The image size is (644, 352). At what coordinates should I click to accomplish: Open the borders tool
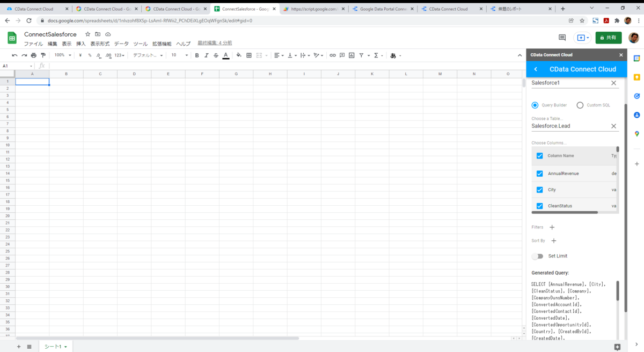[249, 55]
